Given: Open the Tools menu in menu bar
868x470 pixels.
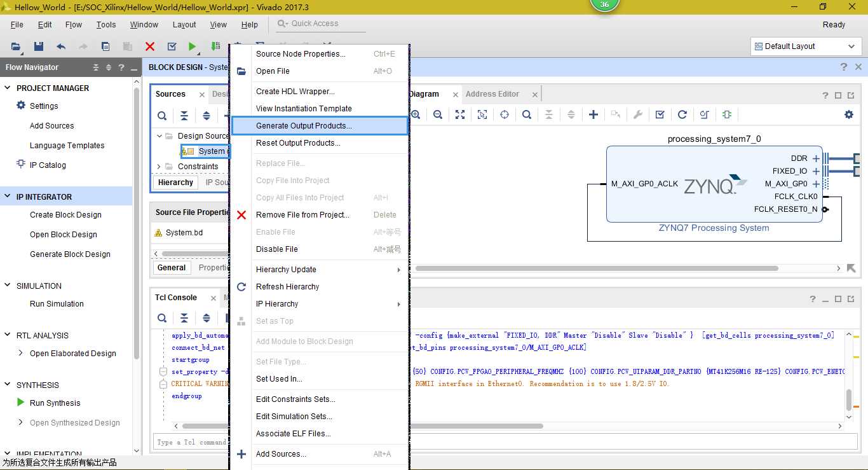Looking at the screenshot, I should [x=106, y=24].
